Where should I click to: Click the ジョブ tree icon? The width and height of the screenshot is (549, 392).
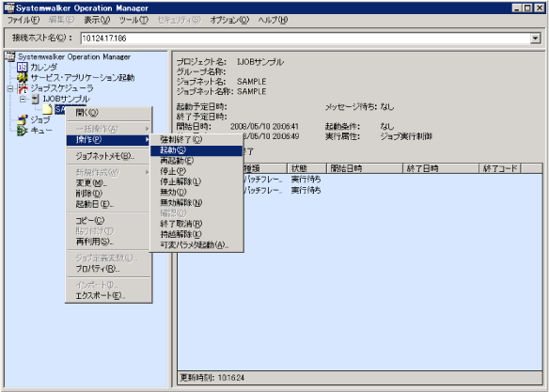(23, 120)
